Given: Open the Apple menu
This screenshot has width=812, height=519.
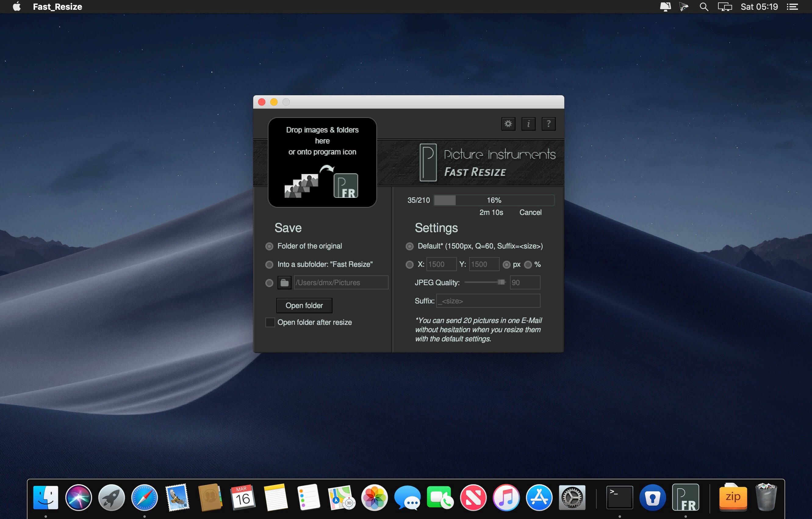Looking at the screenshot, I should coord(16,7).
